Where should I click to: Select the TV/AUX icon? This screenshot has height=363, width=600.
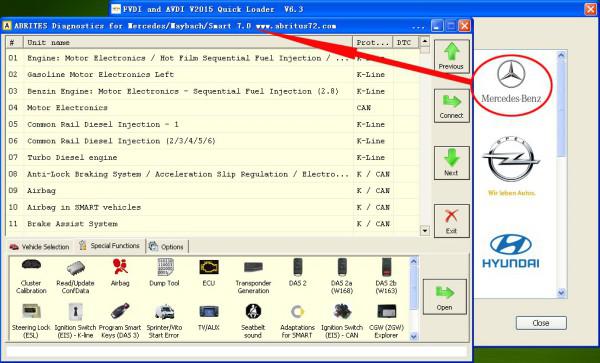[209, 317]
